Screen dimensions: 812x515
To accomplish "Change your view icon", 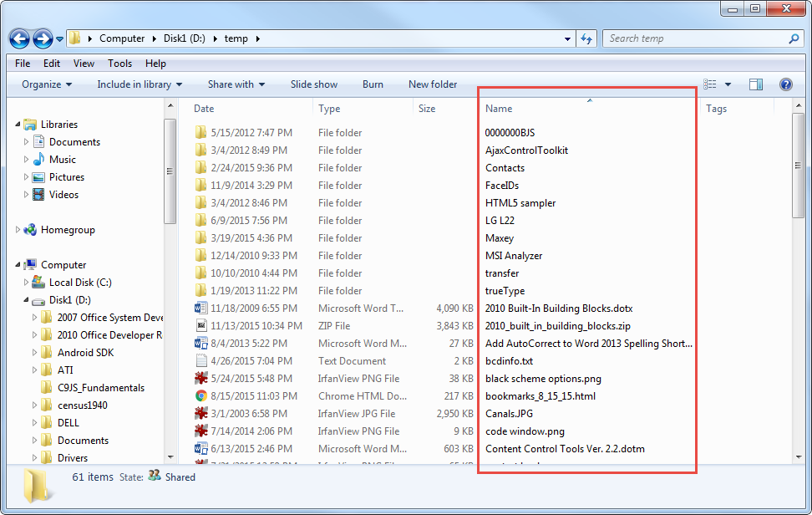I will point(710,84).
